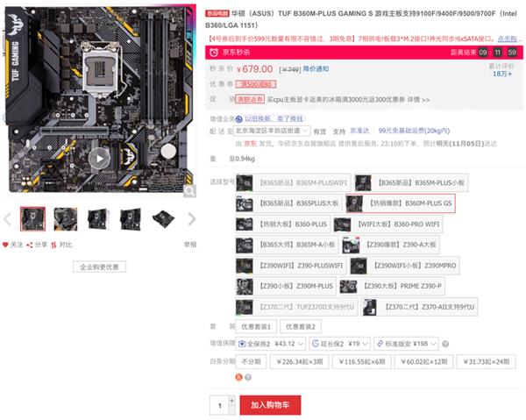Open promotion 详情 >> link
Screen dimensions: 526x420
pos(418,100)
